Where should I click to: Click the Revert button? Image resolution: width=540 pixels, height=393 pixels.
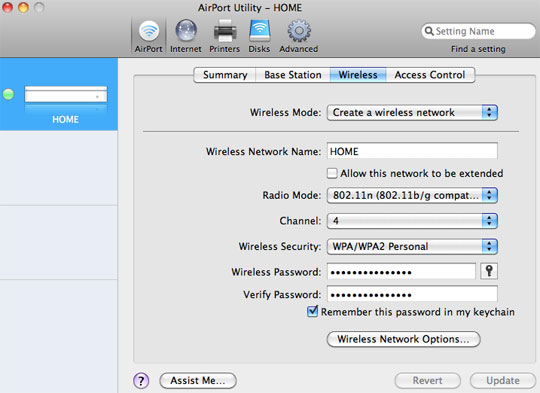click(427, 381)
